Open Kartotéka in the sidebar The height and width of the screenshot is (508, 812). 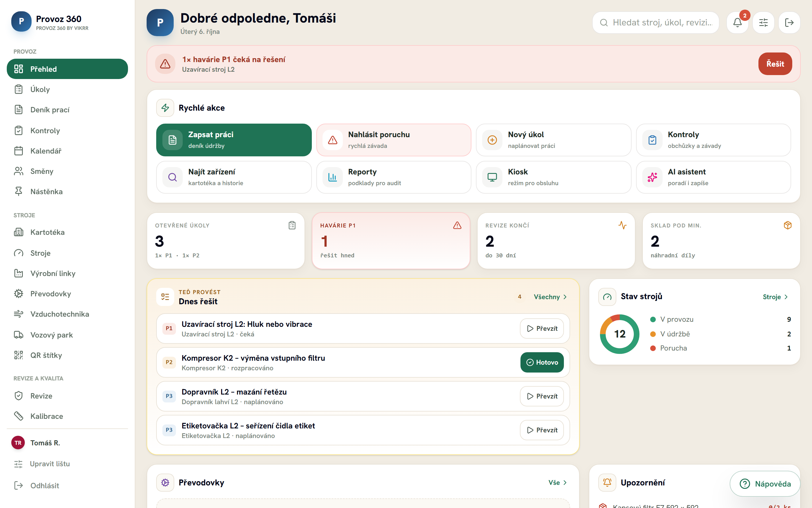(67, 232)
